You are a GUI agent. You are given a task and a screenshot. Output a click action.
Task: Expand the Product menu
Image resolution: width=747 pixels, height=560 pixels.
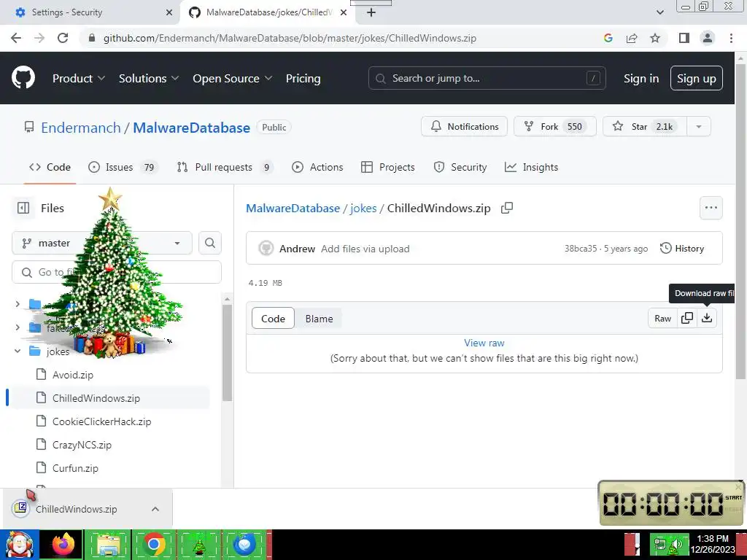click(79, 79)
